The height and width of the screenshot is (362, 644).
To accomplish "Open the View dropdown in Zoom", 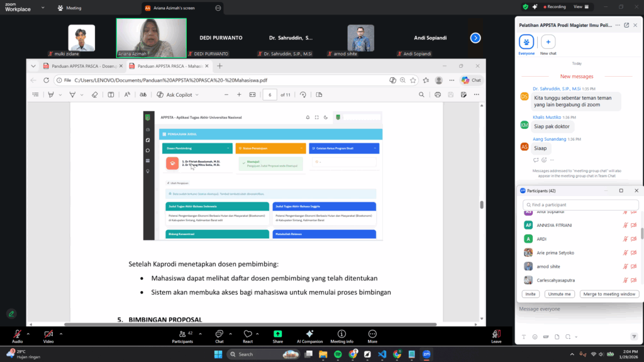I will [x=580, y=6].
